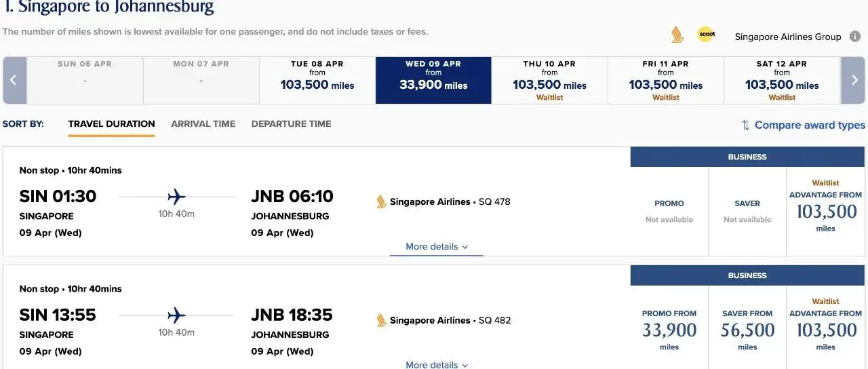Select the Tue 08 Apr date
The height and width of the screenshot is (369, 868).
tap(317, 80)
